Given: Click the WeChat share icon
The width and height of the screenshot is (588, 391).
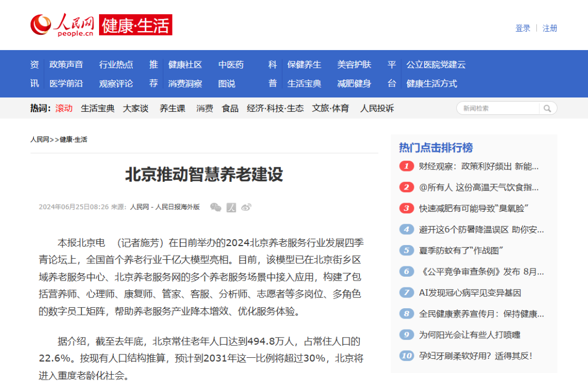Looking at the screenshot, I should [x=216, y=207].
